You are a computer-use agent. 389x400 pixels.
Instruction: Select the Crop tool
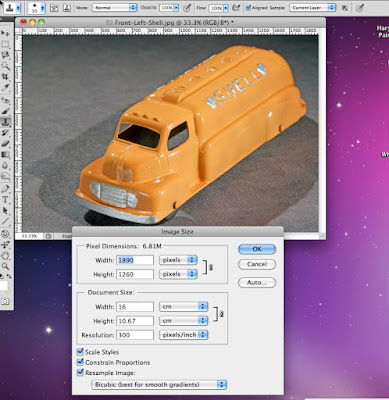(5, 77)
